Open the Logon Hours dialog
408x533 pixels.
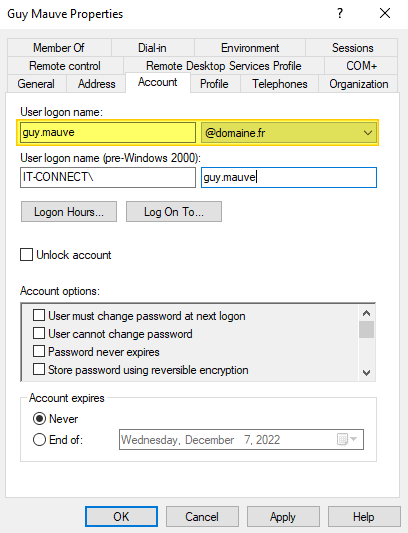[69, 211]
